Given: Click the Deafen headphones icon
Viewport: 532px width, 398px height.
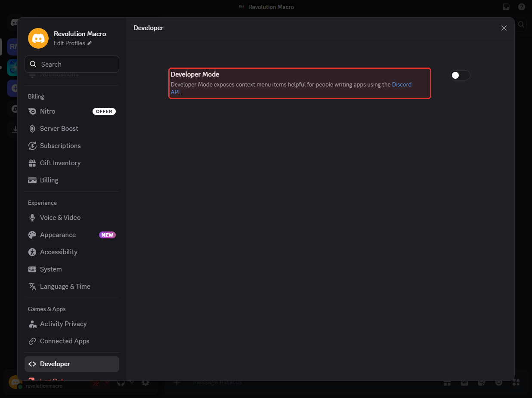Looking at the screenshot, I should (x=121, y=382).
